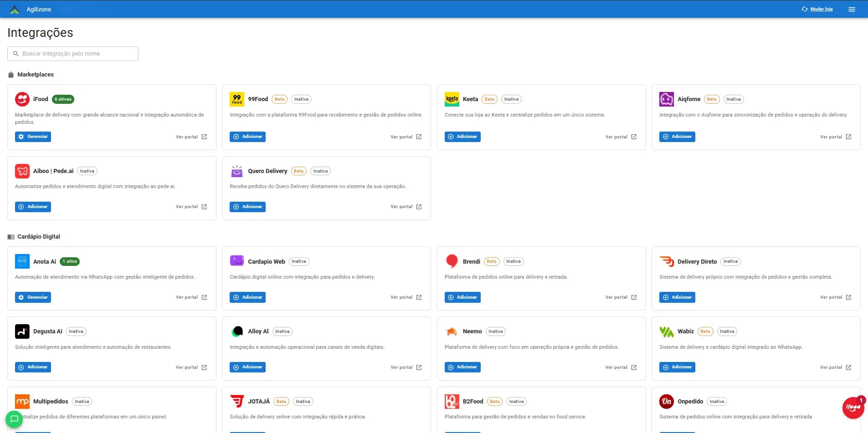Click the Anota Ai logo icon
Screen dimensions: 868x433
point(22,261)
